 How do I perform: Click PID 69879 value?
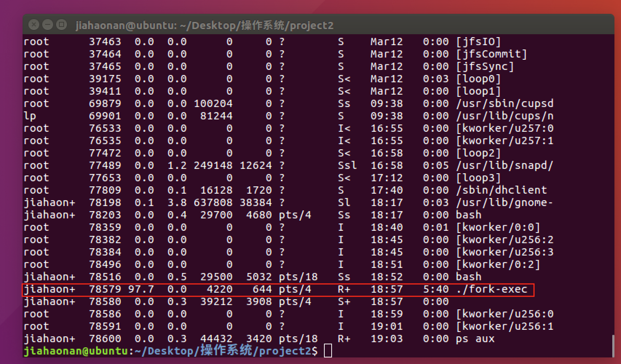105,103
